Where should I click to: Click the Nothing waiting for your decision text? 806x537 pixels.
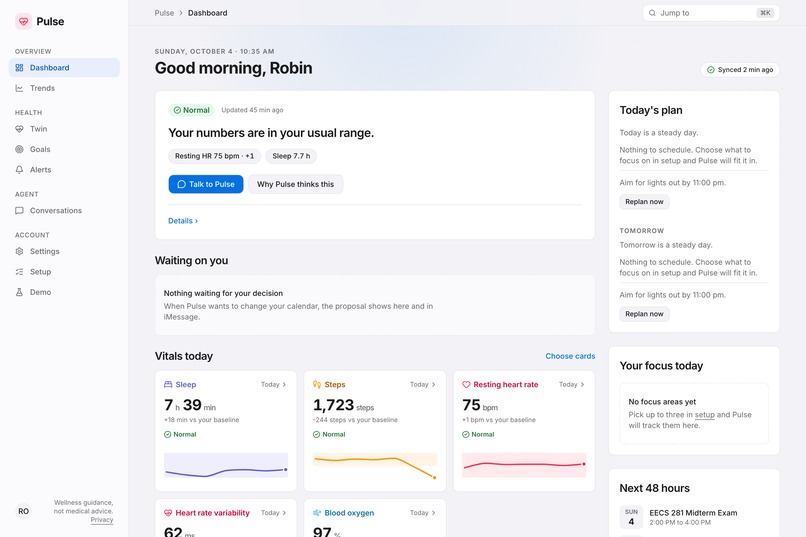pos(223,293)
